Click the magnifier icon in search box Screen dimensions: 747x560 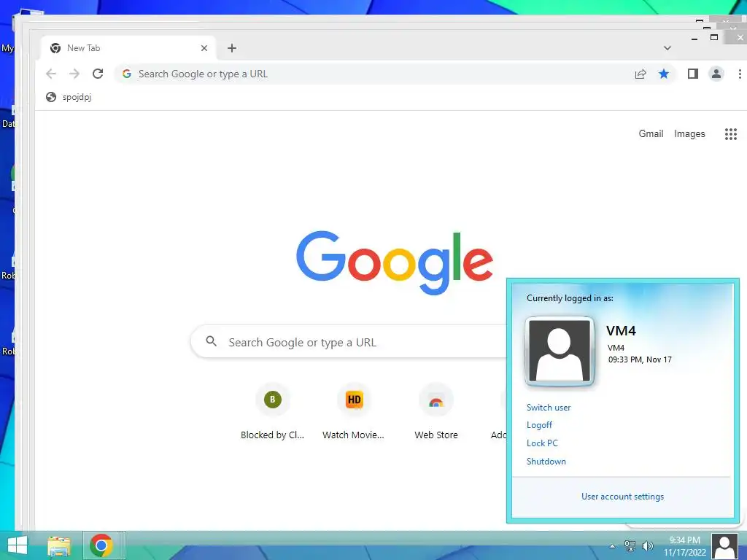click(211, 341)
